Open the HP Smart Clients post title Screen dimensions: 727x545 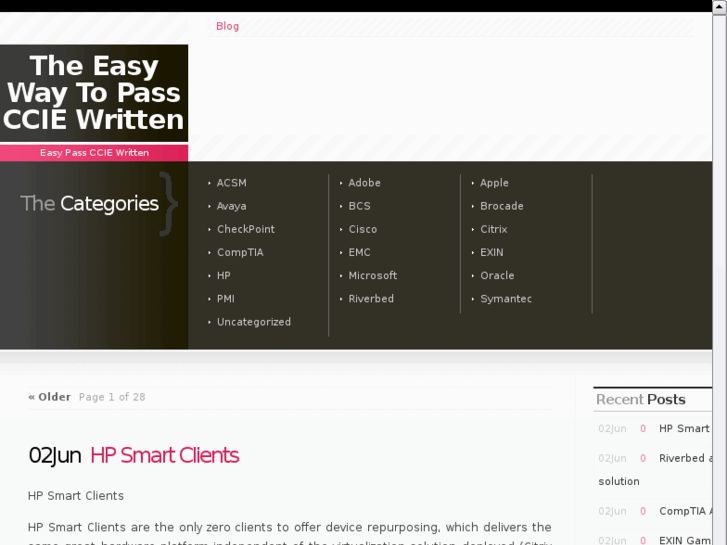pos(165,455)
